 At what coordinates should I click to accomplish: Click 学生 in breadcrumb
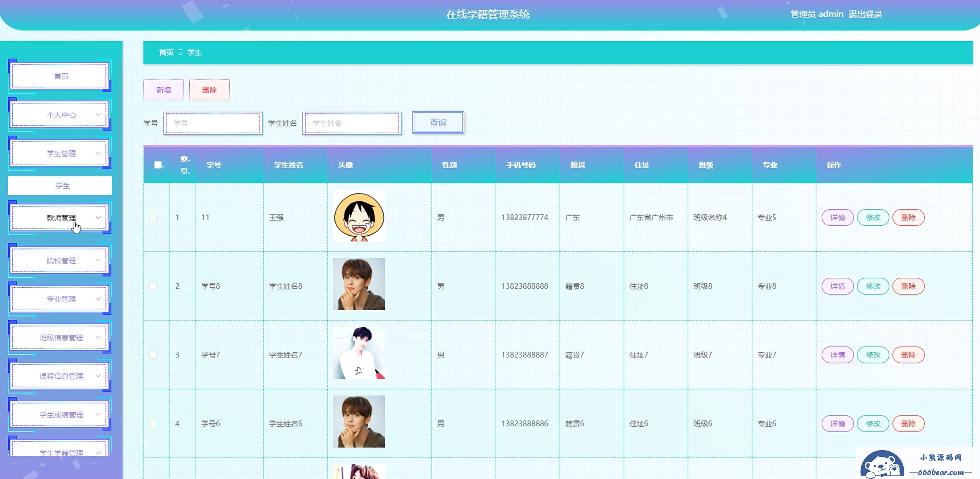pyautogui.click(x=194, y=52)
